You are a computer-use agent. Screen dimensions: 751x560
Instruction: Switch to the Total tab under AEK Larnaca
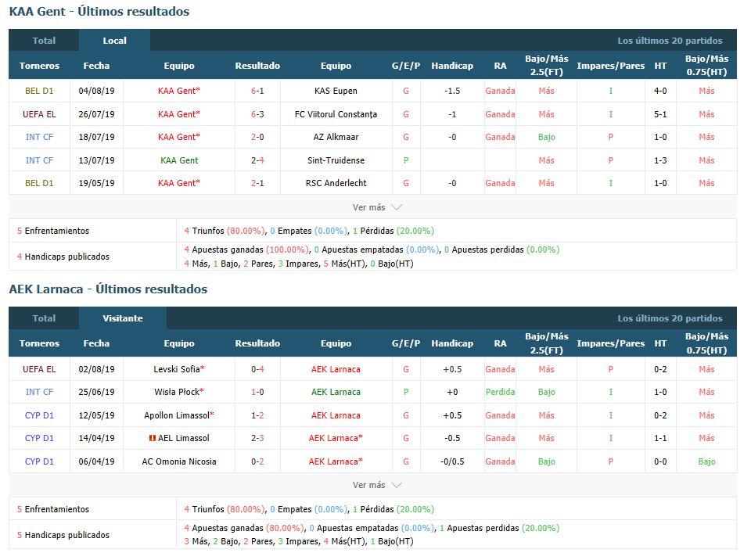[x=44, y=318]
